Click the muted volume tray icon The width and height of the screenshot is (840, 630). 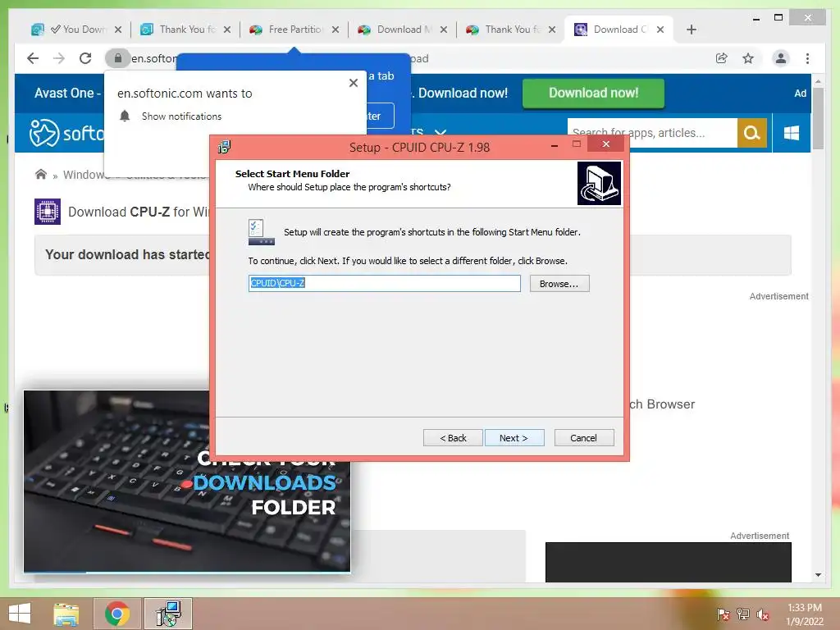[762, 614]
